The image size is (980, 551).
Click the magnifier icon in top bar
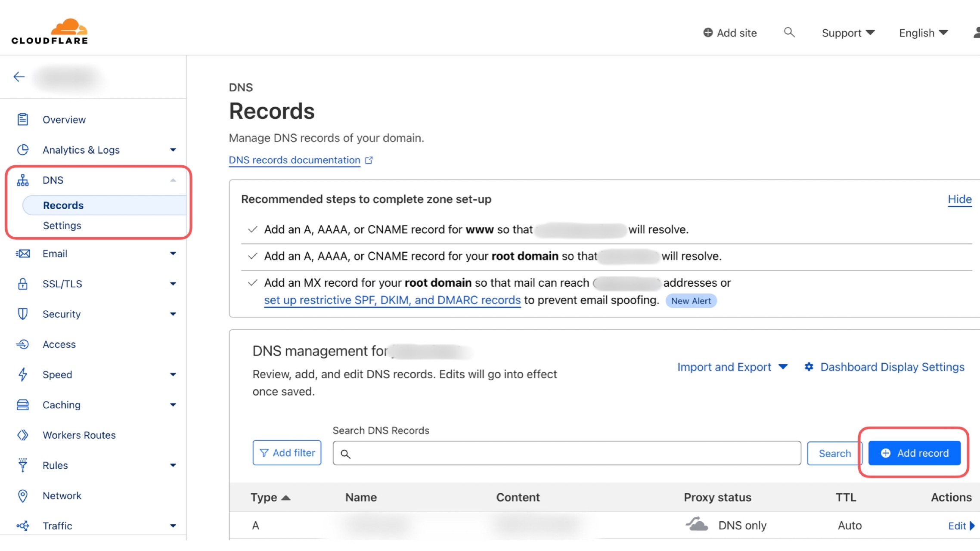point(789,32)
